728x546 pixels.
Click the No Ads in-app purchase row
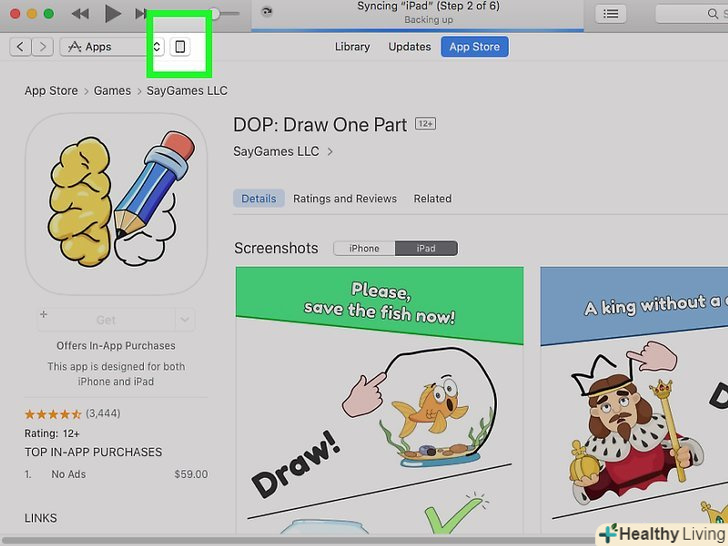point(116,474)
